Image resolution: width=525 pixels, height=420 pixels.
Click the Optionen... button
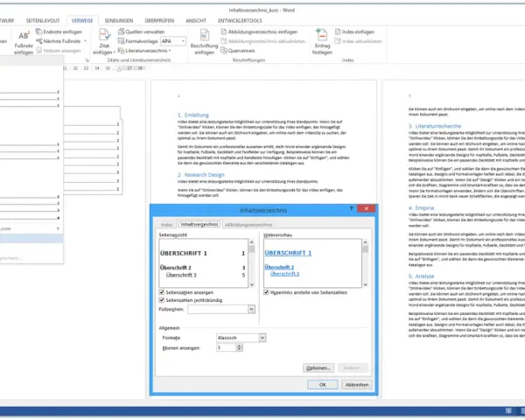[x=318, y=368]
